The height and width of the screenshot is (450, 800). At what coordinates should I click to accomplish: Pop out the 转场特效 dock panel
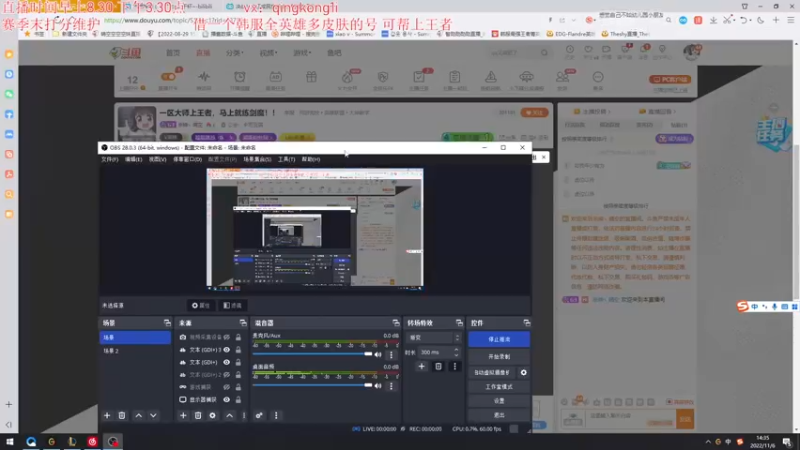[x=459, y=323]
